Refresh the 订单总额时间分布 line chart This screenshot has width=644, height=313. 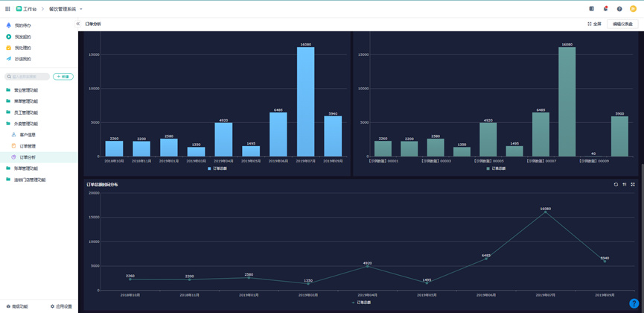(616, 184)
